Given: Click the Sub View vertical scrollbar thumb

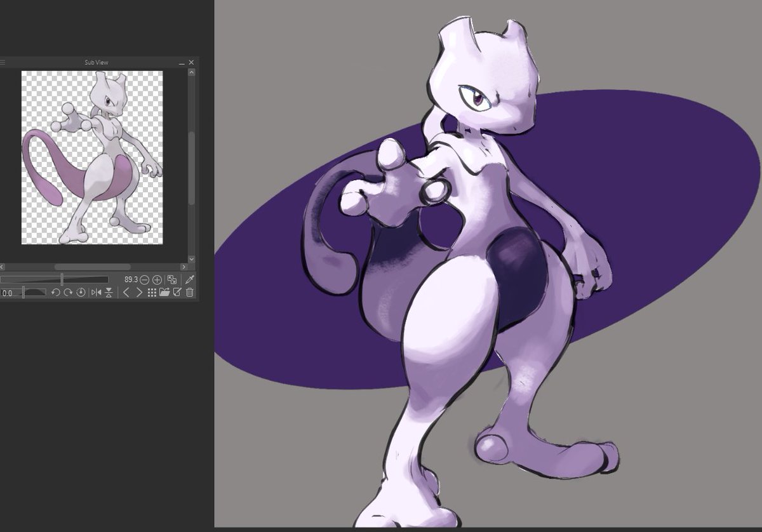Looking at the screenshot, I should [192, 168].
